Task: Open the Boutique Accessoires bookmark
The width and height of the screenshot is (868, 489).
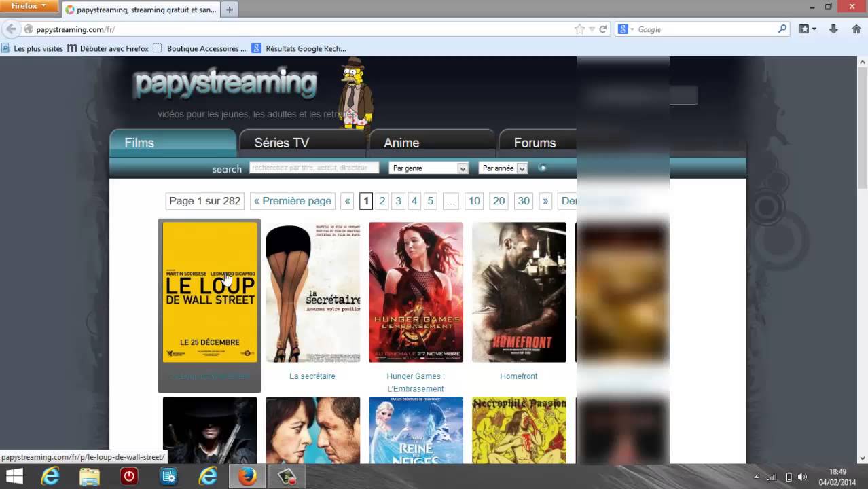Action: pos(200,48)
